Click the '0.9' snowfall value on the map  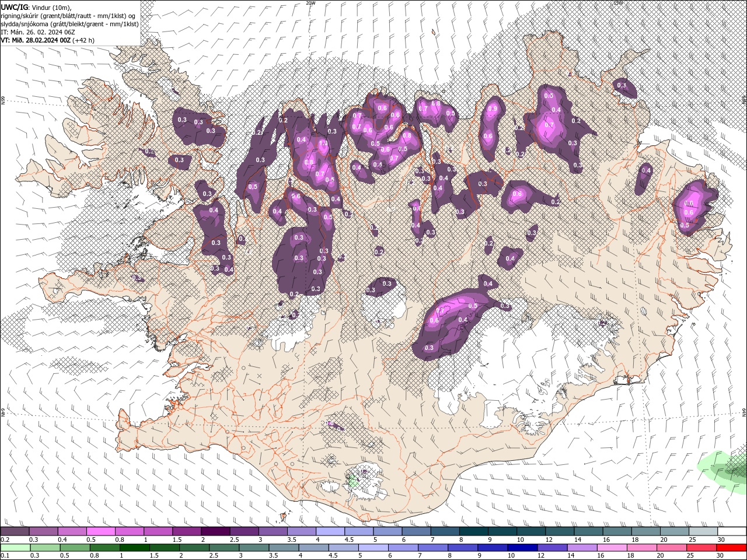493,108
